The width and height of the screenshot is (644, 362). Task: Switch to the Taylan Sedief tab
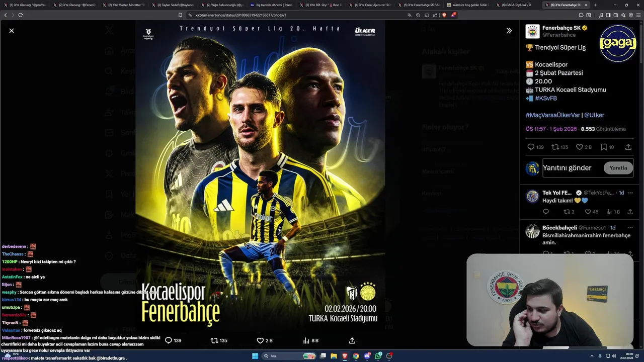(175, 5)
